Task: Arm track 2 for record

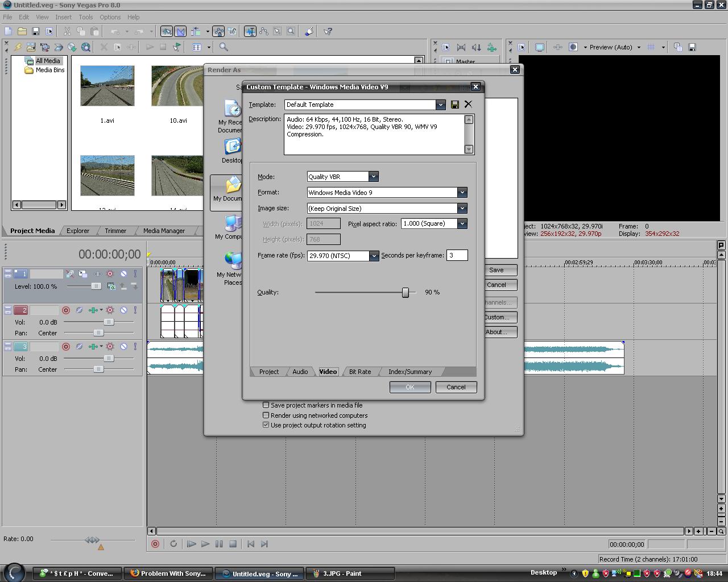Action: tap(66, 310)
